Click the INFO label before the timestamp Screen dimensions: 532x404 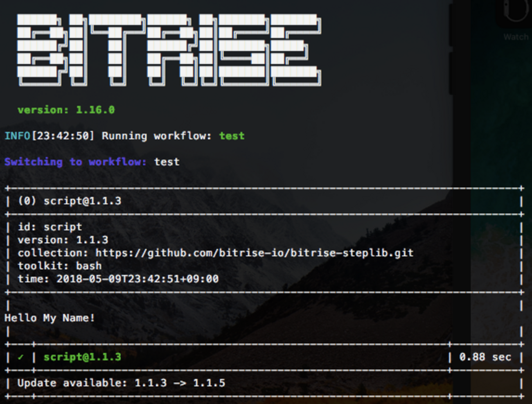pyautogui.click(x=16, y=135)
